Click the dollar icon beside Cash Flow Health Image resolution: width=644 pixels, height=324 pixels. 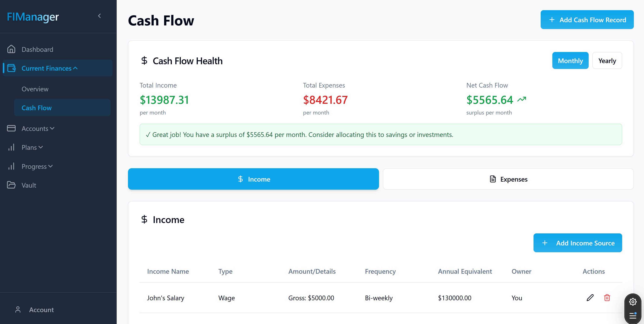pyautogui.click(x=144, y=60)
